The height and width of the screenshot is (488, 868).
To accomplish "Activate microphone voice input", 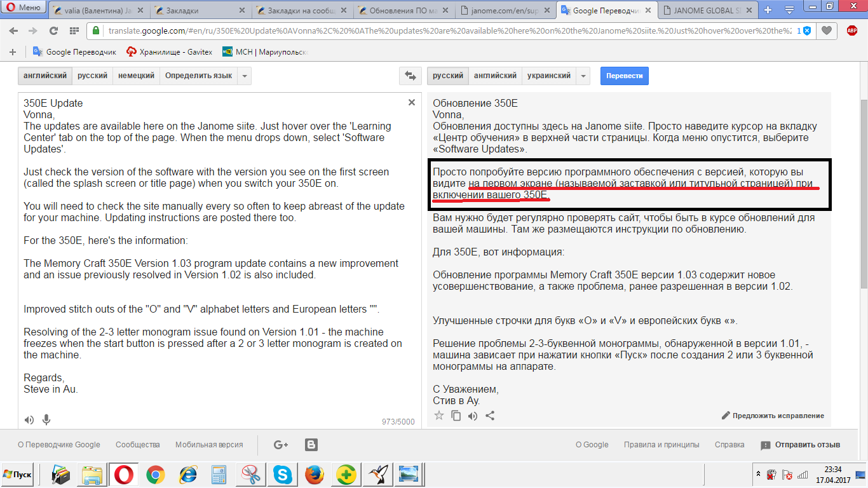I will point(46,420).
